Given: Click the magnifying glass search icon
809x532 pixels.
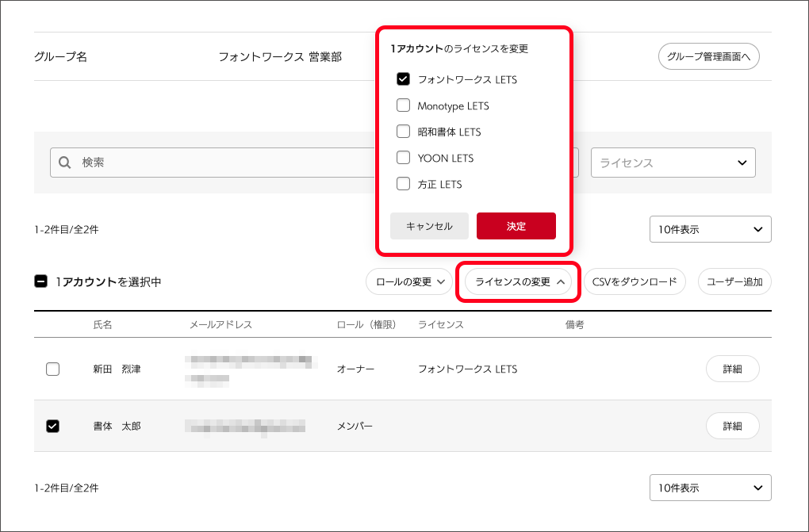Looking at the screenshot, I should click(x=66, y=163).
